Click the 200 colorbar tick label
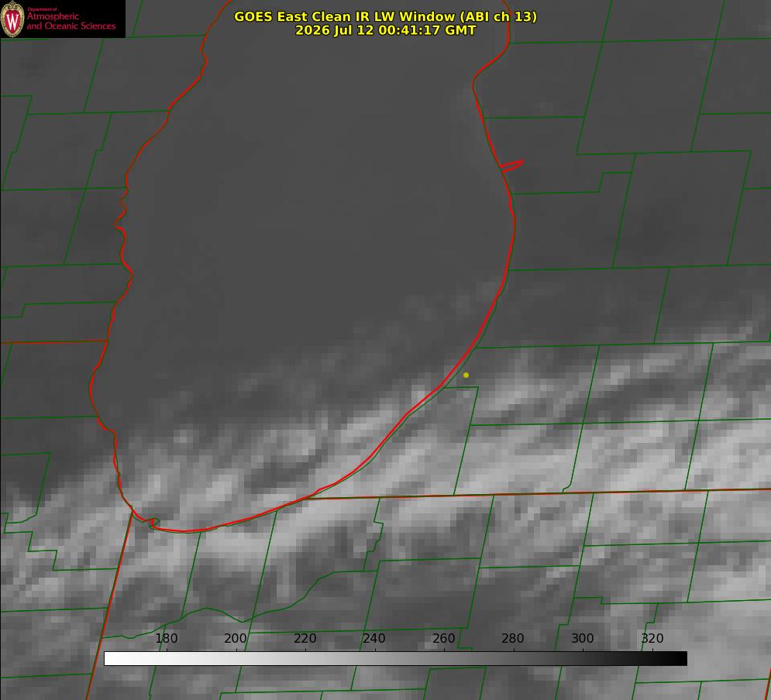The image size is (771, 700). tap(236, 638)
